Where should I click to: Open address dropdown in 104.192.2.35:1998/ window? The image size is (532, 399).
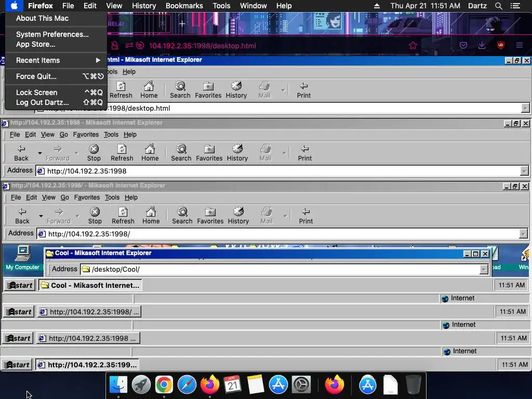pos(523,234)
